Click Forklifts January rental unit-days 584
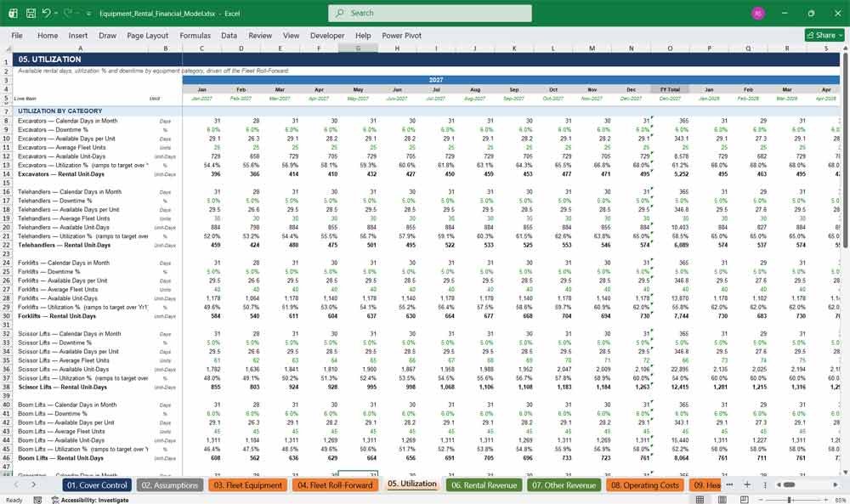850x504 pixels. 215,316
